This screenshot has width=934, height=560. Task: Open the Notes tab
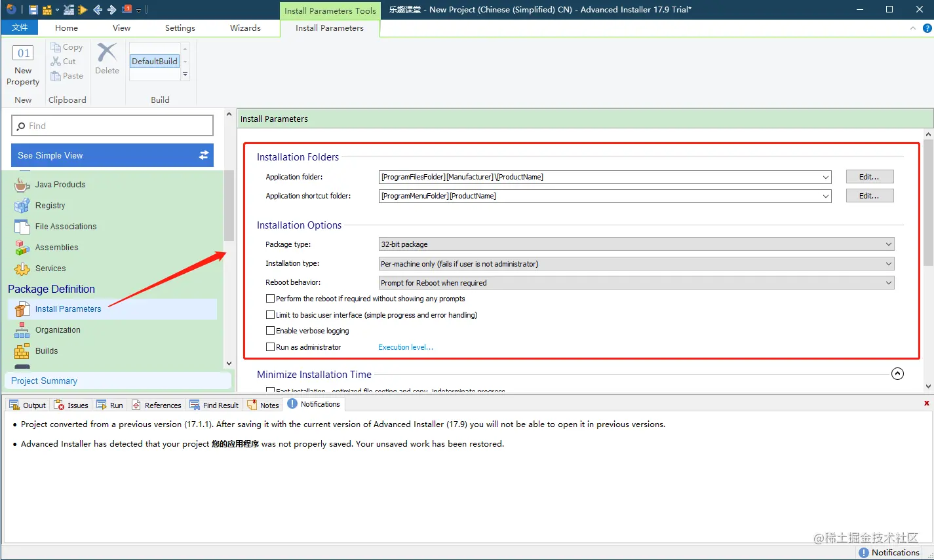(263, 405)
